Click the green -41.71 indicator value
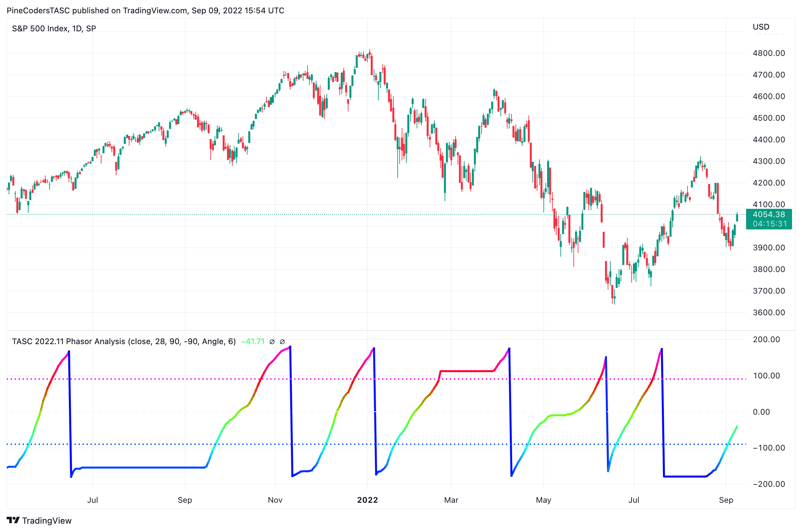Image resolution: width=802 pixels, height=532 pixels. click(x=253, y=341)
